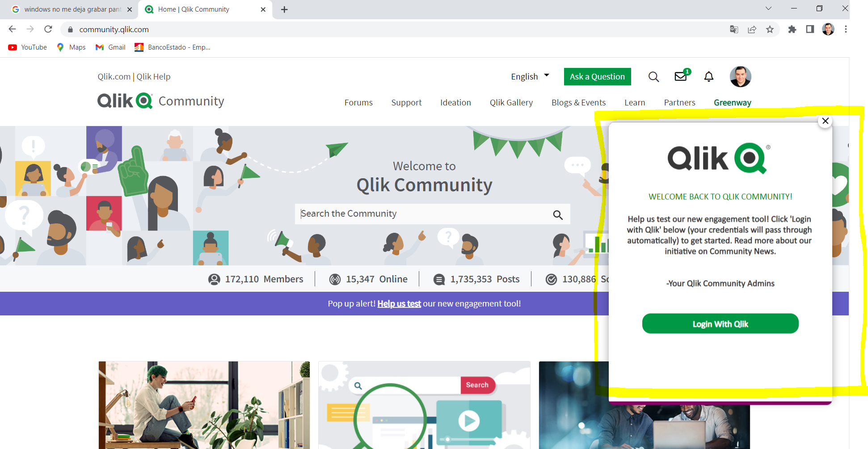Viewport: 868px width, 449px height.
Task: Open the search illustration card image
Action: click(x=424, y=405)
